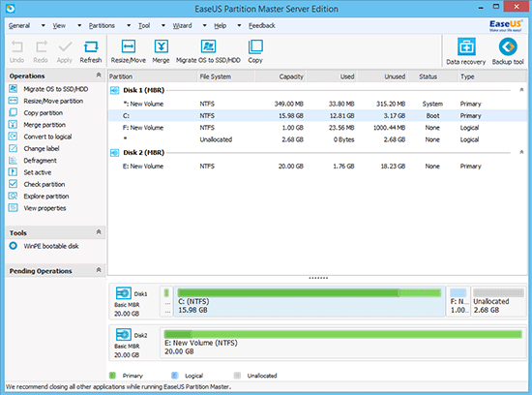This screenshot has width=532, height=395.
Task: Sort by File System column header
Action: pos(226,76)
